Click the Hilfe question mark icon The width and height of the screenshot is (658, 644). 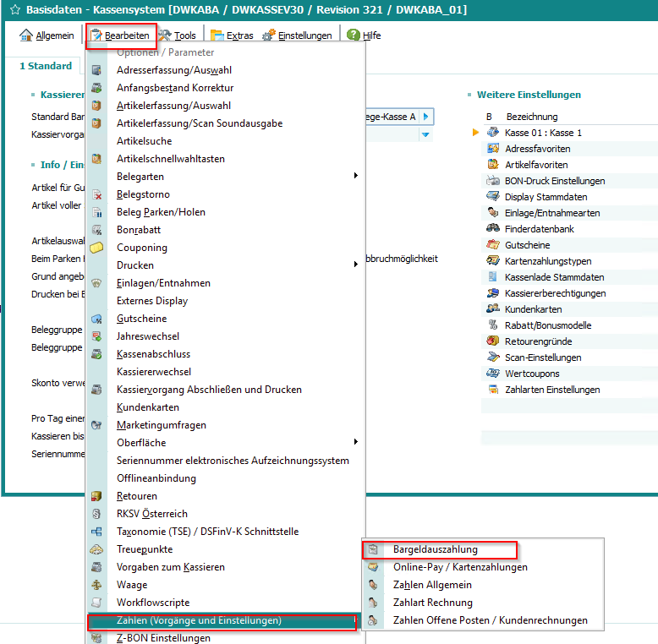point(353,35)
